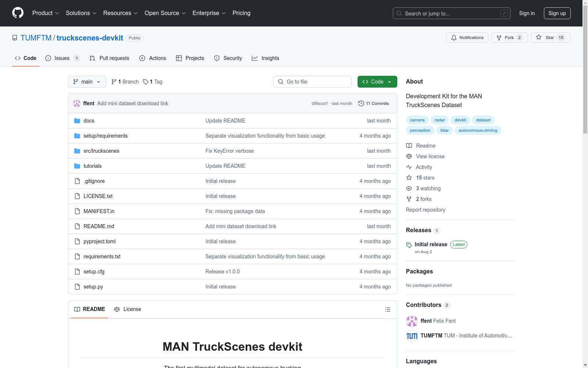Open the TUMFTM organization link

pyautogui.click(x=36, y=38)
